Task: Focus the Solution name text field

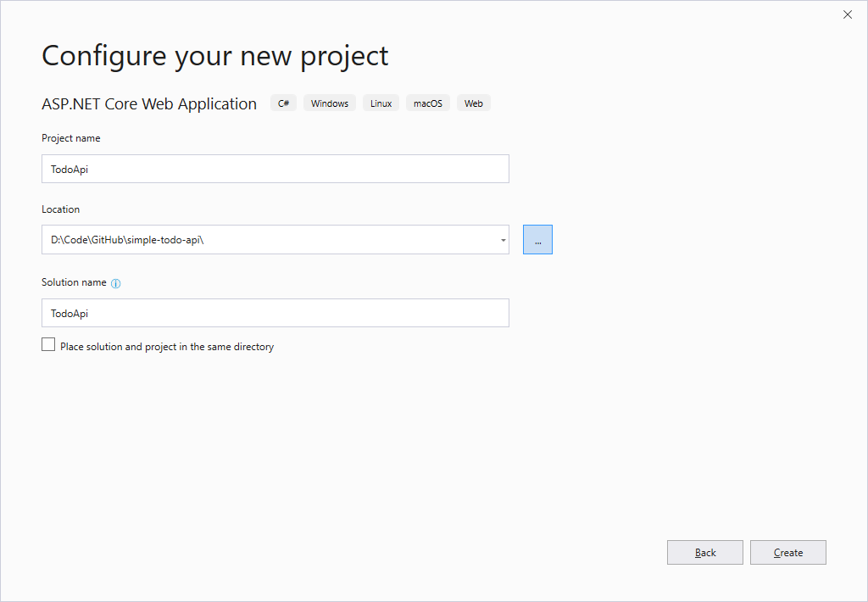Action: point(275,313)
